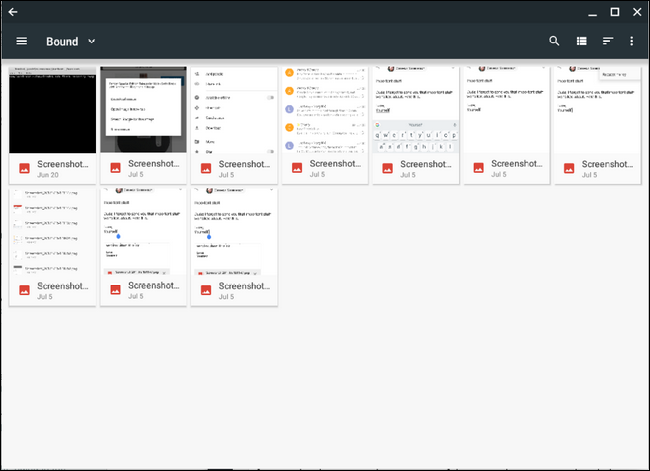This screenshot has width=650, height=471.
Task: Open search with the magnifier icon
Action: click(554, 41)
